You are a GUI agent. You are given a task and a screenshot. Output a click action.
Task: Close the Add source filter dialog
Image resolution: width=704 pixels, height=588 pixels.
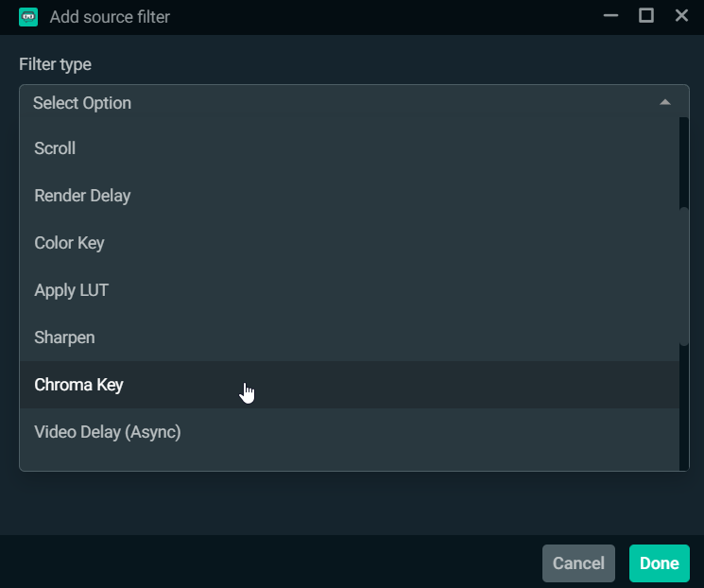681,16
